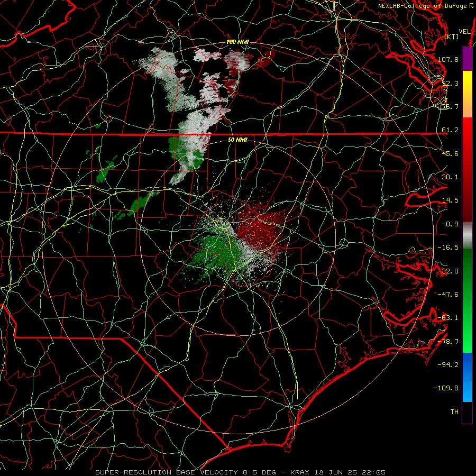
Task: Click the -0.9 velocity scale value
Action: 450,224
